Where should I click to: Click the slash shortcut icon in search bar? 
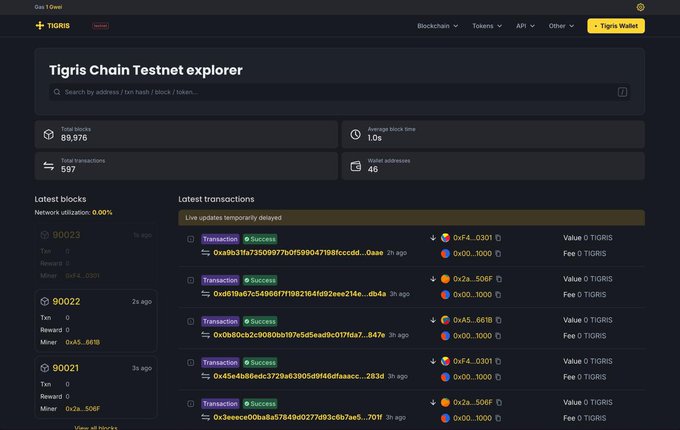click(622, 92)
